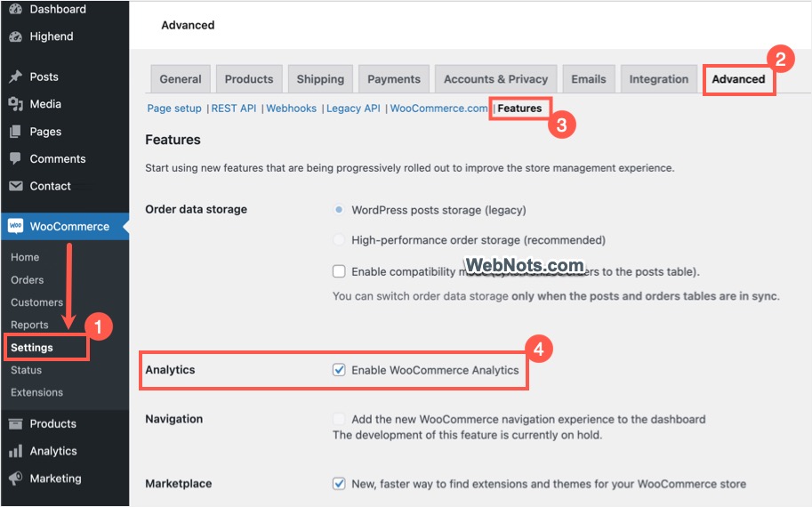Click the 'Enable WooCommerce Analytics' label text
Screen dimensions: 812x507
(435, 370)
